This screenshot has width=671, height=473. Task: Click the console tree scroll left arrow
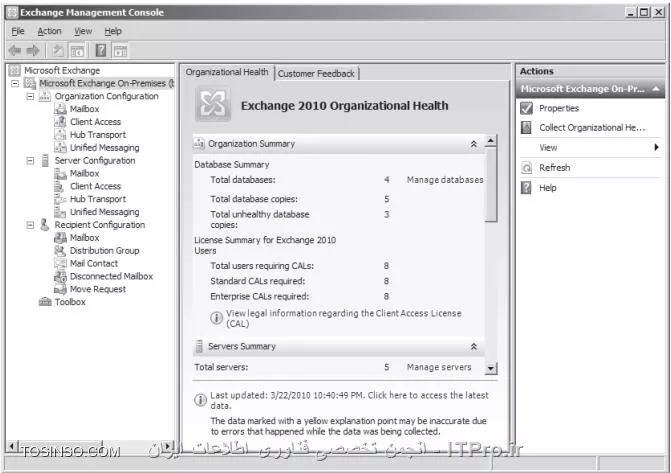[x=12, y=446]
